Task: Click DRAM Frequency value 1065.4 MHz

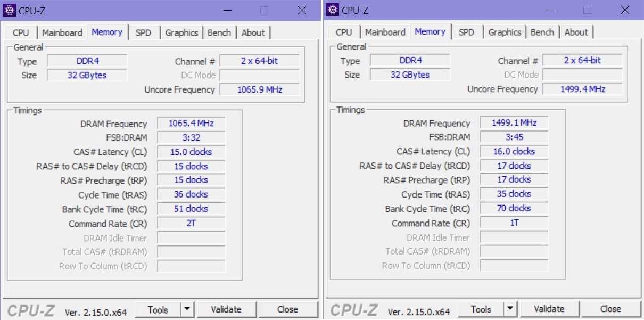Action: click(x=191, y=124)
